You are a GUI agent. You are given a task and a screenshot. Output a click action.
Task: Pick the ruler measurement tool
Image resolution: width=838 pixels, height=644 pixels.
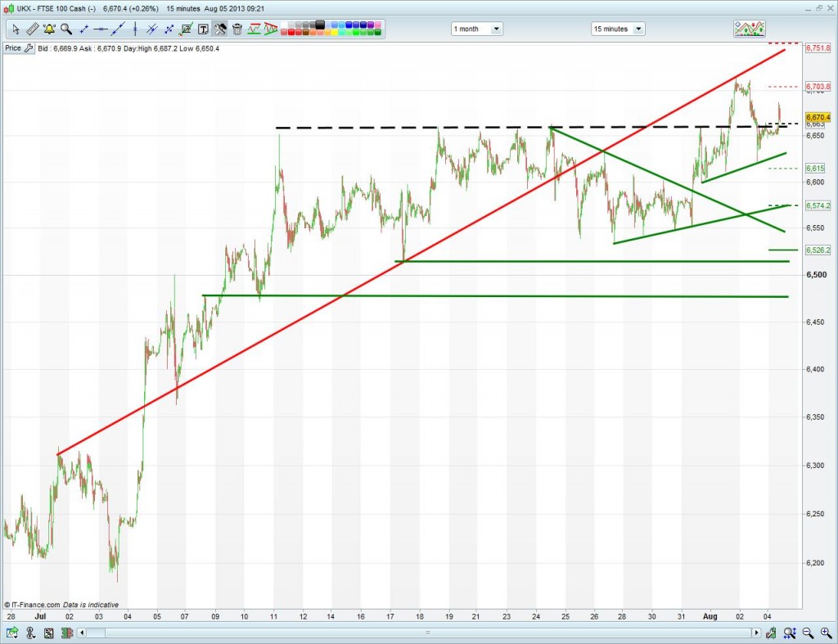coord(33,29)
